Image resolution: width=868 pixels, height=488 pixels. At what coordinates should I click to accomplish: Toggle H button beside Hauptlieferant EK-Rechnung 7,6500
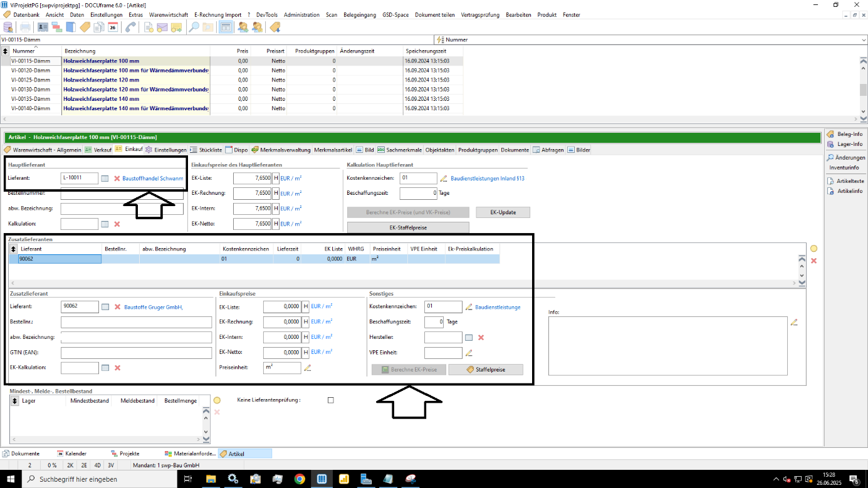pyautogui.click(x=276, y=194)
